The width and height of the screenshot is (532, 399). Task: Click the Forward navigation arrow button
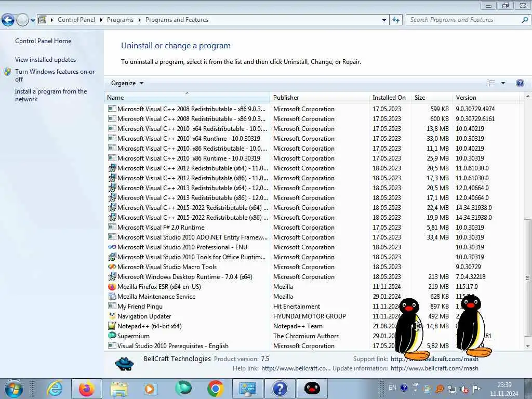coord(22,20)
